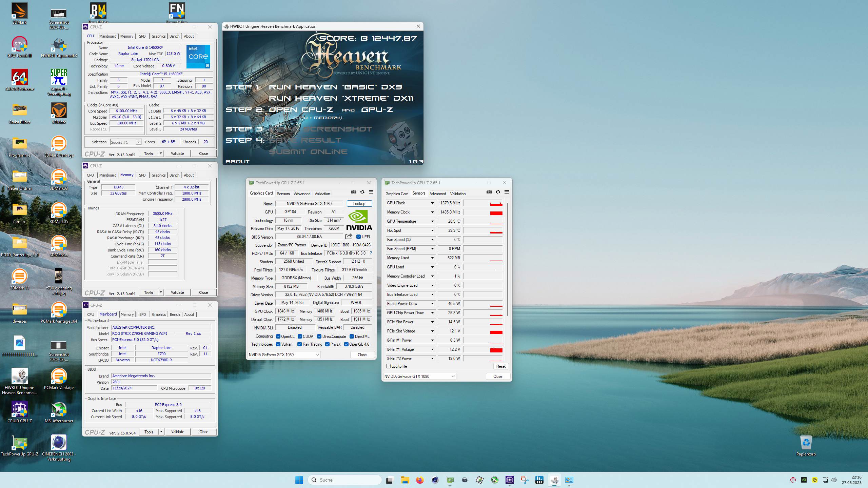Image resolution: width=868 pixels, height=488 pixels.
Task: Toggle the PhysX checkbox in GPU-Z
Action: point(327,344)
